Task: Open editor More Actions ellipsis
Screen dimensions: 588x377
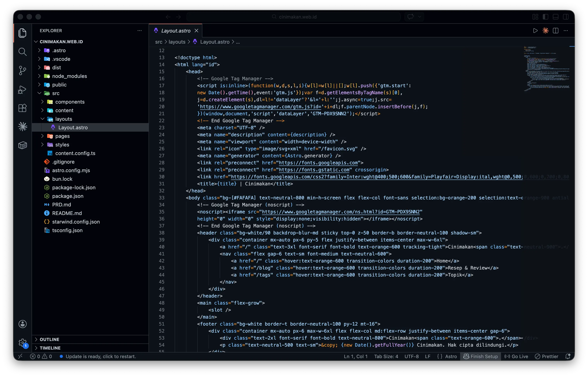Action: pos(566,31)
